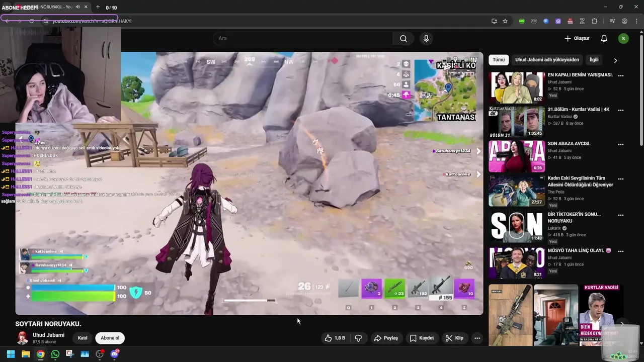Open OBS Studio from taskbar
This screenshot has width=644, height=362.
tap(100, 354)
